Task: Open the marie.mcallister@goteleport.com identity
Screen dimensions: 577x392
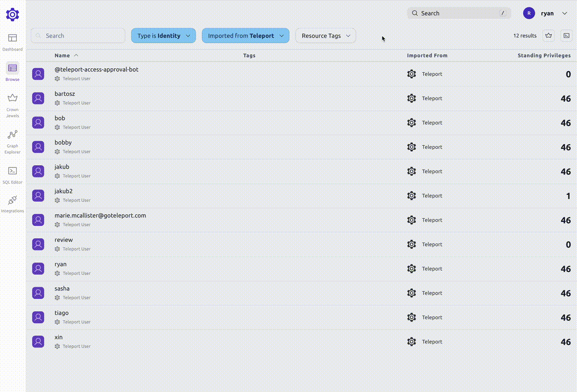Action: [x=100, y=216]
